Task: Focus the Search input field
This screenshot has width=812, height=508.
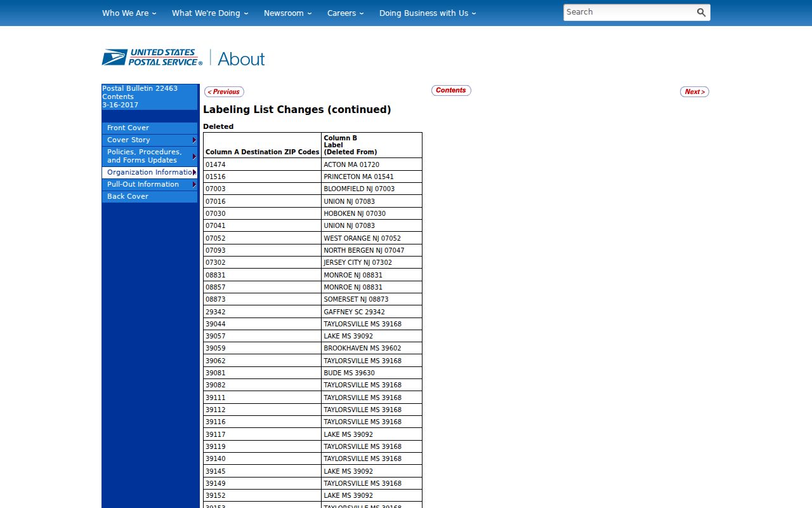Action: coord(628,12)
